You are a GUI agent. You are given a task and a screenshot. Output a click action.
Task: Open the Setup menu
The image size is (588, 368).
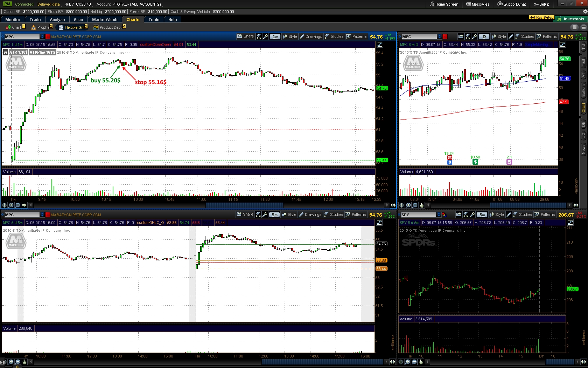pyautogui.click(x=541, y=4)
